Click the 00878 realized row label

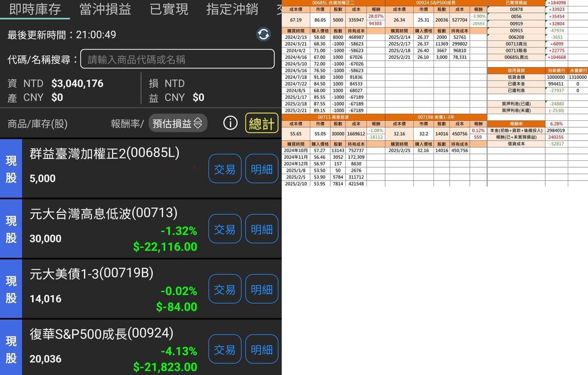516,9
